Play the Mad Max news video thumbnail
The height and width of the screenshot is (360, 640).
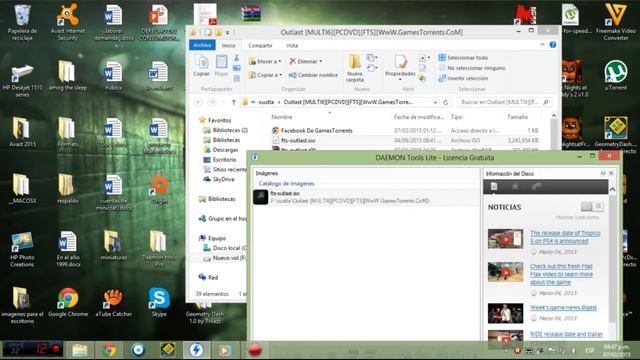(505, 272)
